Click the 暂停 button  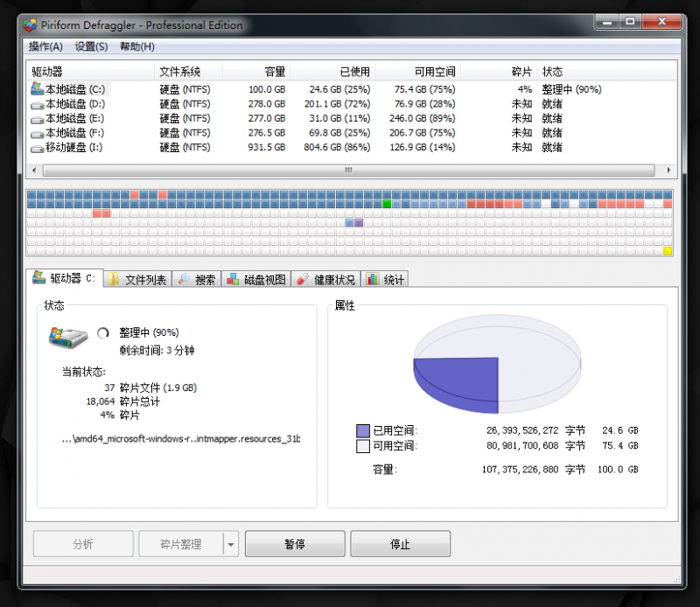pyautogui.click(x=295, y=544)
